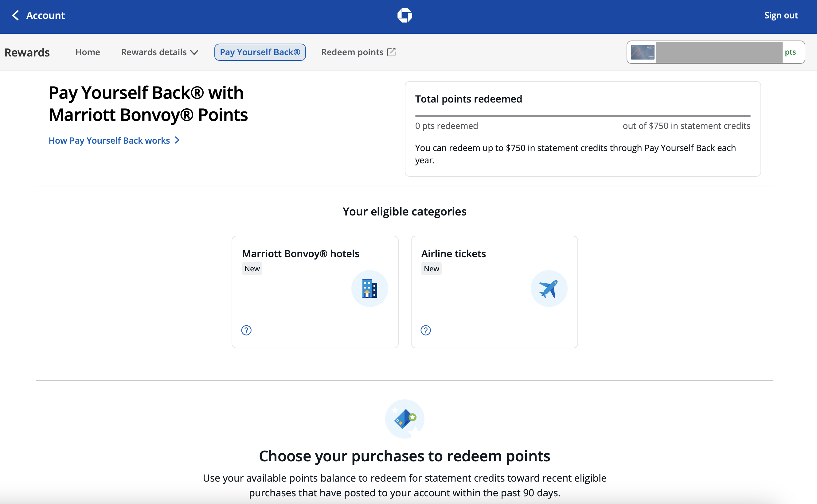817x504 pixels.
Task: Click the points balance card selector
Action: click(716, 52)
